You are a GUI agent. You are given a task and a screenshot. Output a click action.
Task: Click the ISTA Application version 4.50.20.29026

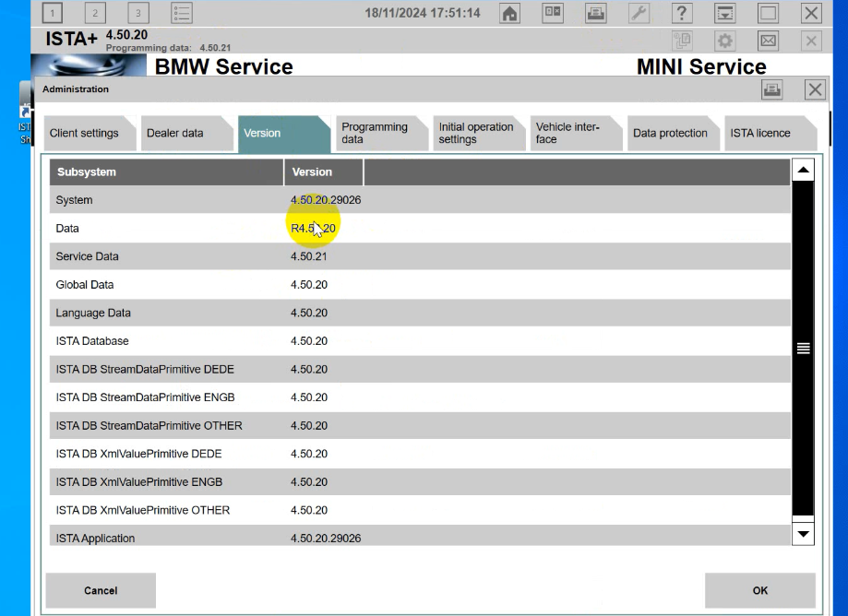pyautogui.click(x=326, y=539)
